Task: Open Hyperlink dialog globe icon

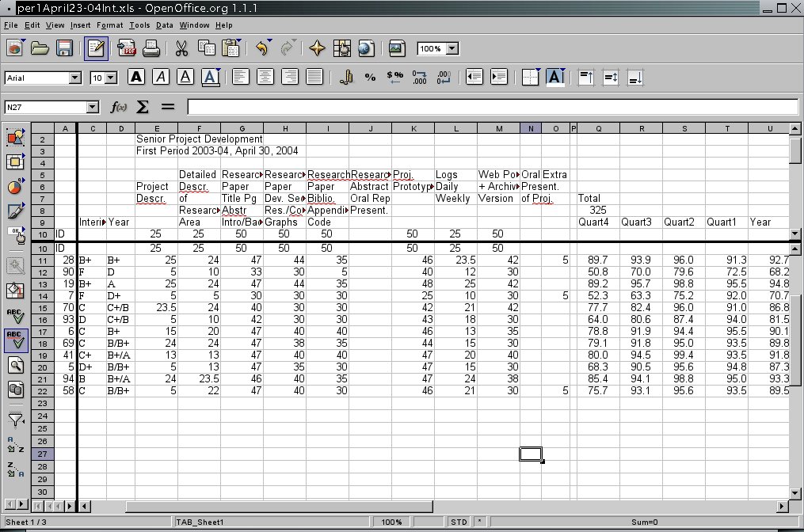Action: coord(366,49)
